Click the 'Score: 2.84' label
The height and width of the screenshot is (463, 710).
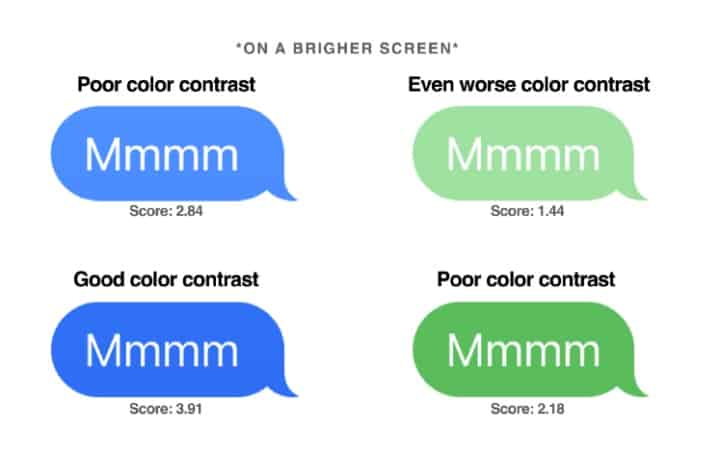click(x=166, y=211)
